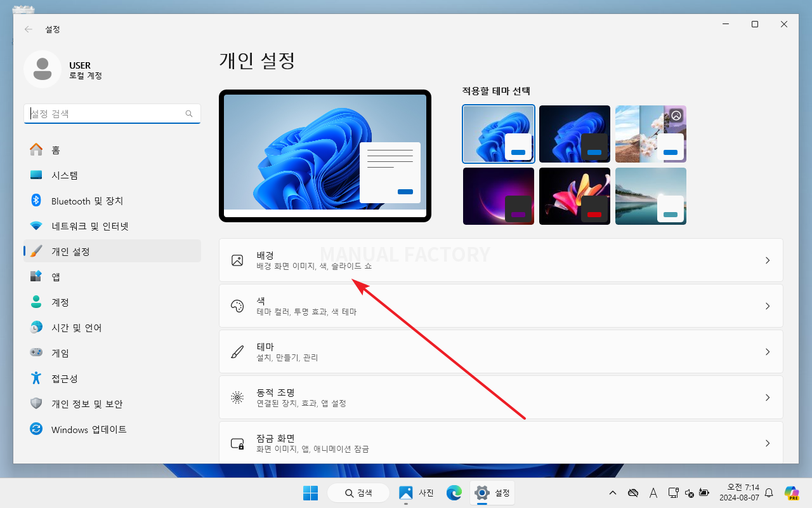
Task: Click 연결된 장치, 효과, 앱 설정 text
Action: [x=301, y=404]
